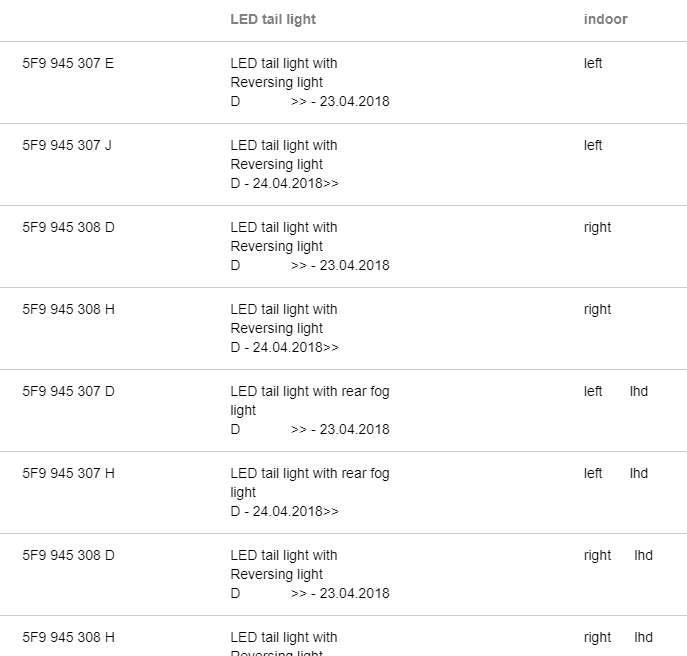Click the 307 E reversing light description
This screenshot has height=656, width=687.
point(284,73)
